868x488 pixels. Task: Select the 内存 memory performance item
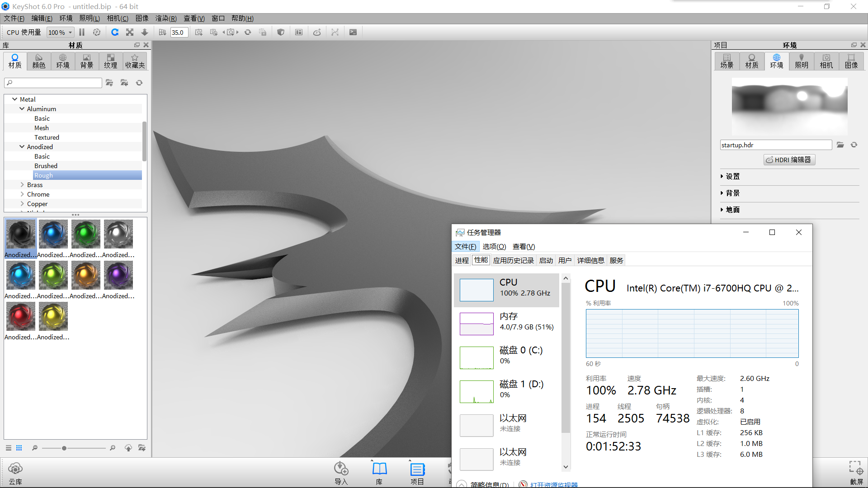[x=506, y=321]
